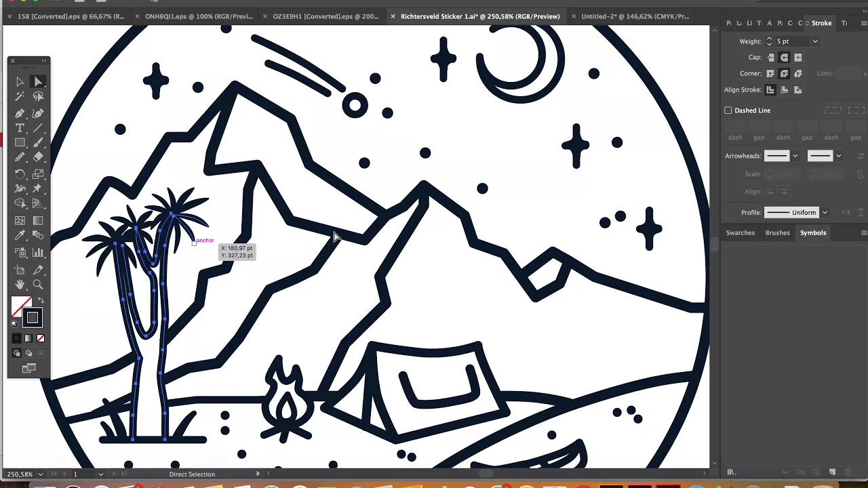
Task: Select the Perspective Grid tool
Action: click(38, 203)
